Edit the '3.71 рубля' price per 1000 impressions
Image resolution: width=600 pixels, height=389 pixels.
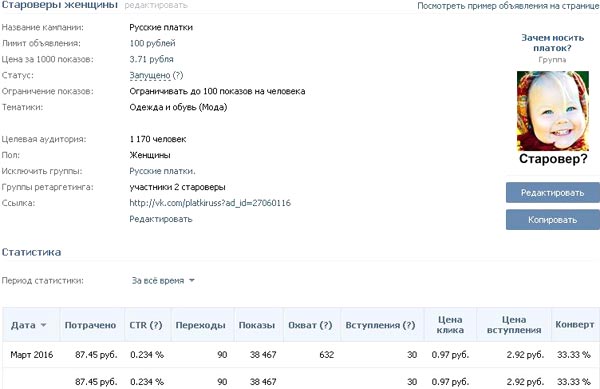point(152,59)
